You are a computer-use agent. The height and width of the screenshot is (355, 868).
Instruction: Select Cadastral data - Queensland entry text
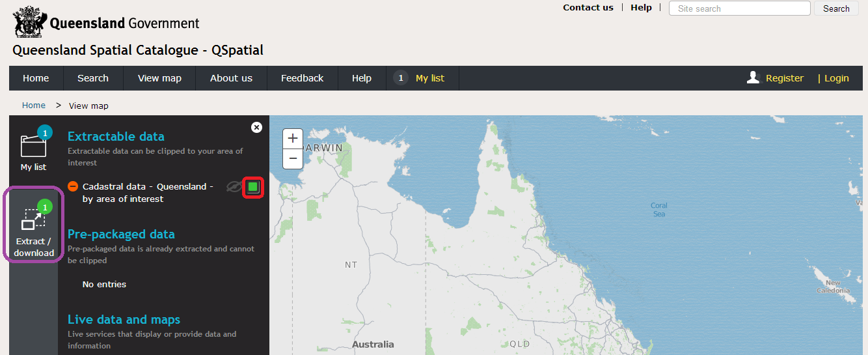[148, 193]
